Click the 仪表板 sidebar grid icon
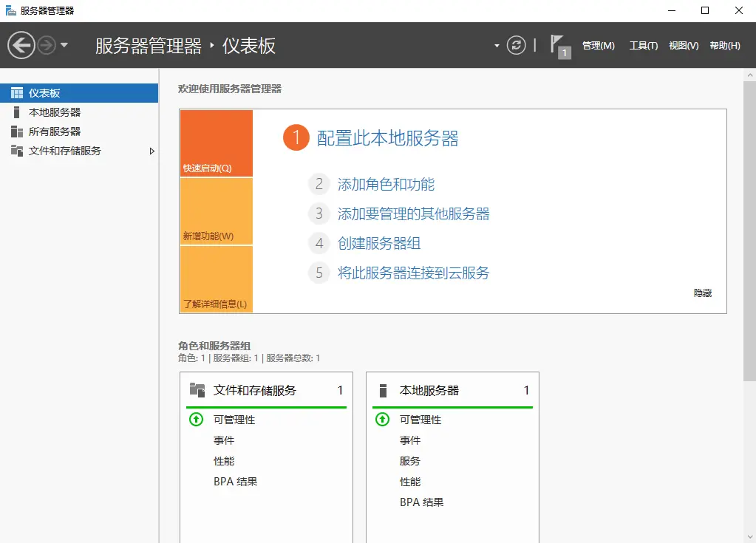The width and height of the screenshot is (756, 543). [17, 93]
